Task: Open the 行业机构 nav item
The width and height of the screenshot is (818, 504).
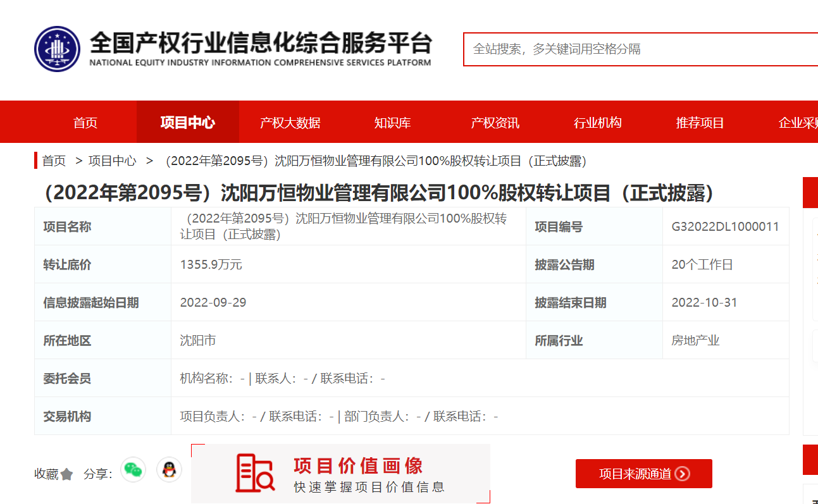Action: [x=597, y=123]
